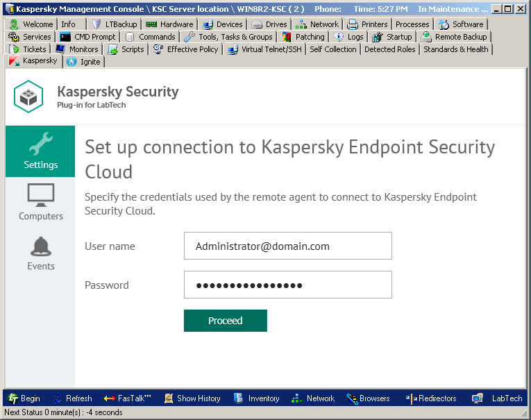Focus the Password input field
This screenshot has height=420, width=531.
[x=287, y=285]
